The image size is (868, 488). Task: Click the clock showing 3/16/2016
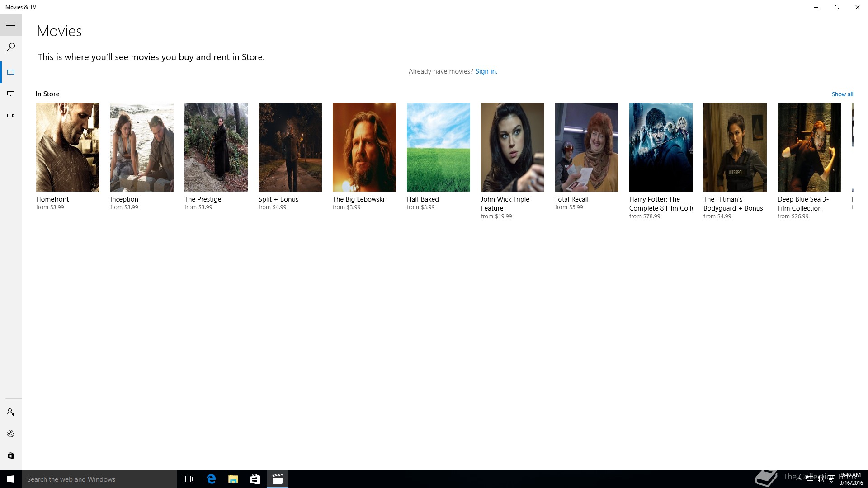tap(851, 479)
